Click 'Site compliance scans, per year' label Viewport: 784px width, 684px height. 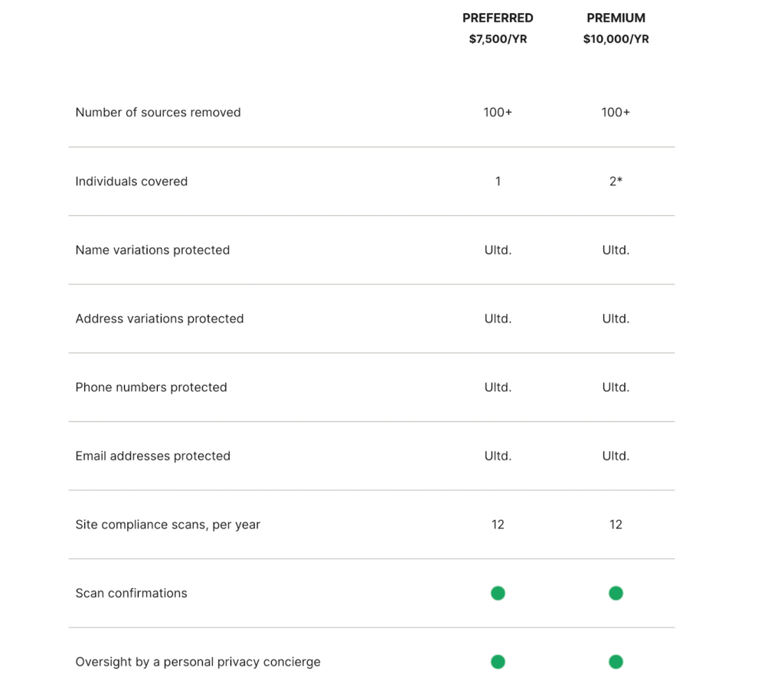coord(168,525)
